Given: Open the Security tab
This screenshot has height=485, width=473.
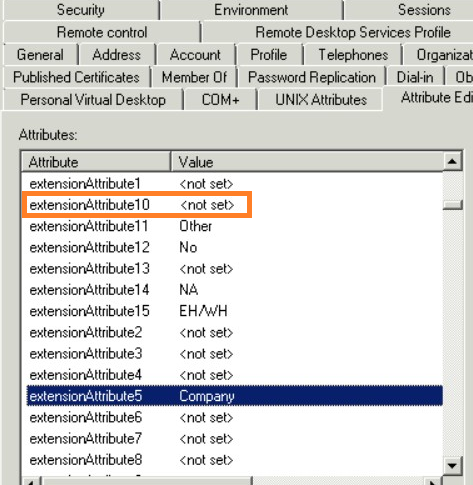Looking at the screenshot, I should tap(80, 10).
